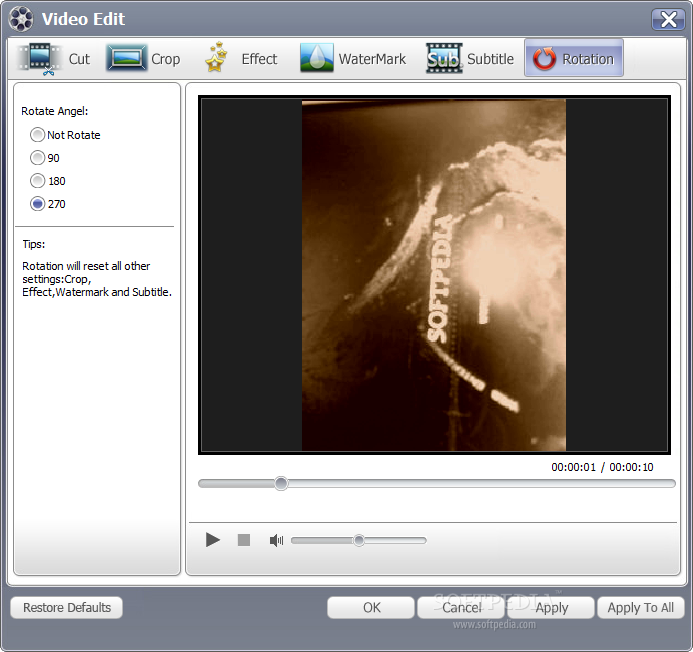
Task: Click the Crop landscape frame icon
Action: (126, 58)
